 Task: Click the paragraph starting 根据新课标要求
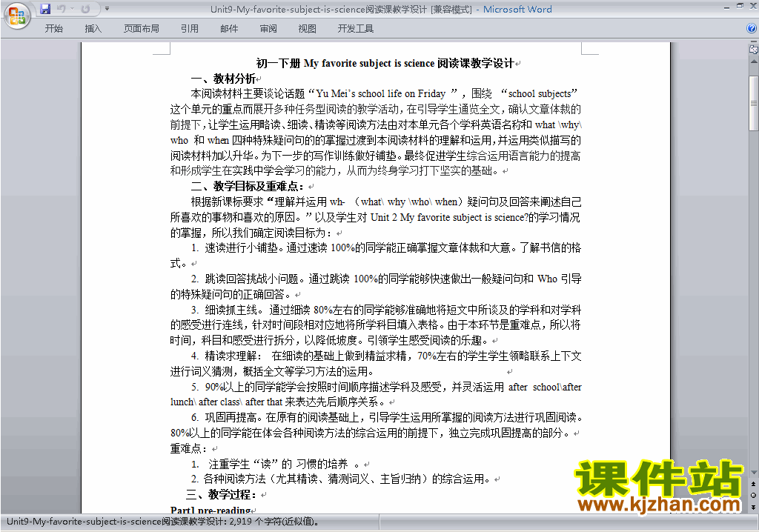[x=376, y=217]
